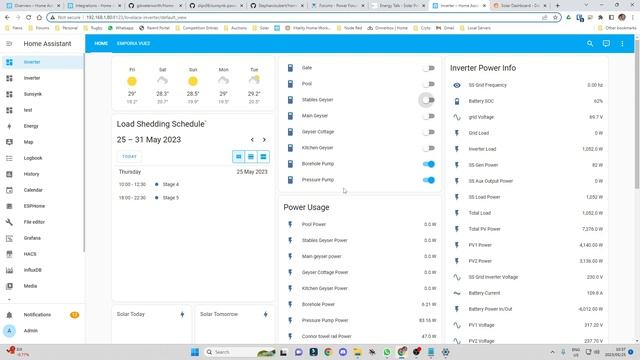Bookmark this page with the star icon

coord(555,18)
